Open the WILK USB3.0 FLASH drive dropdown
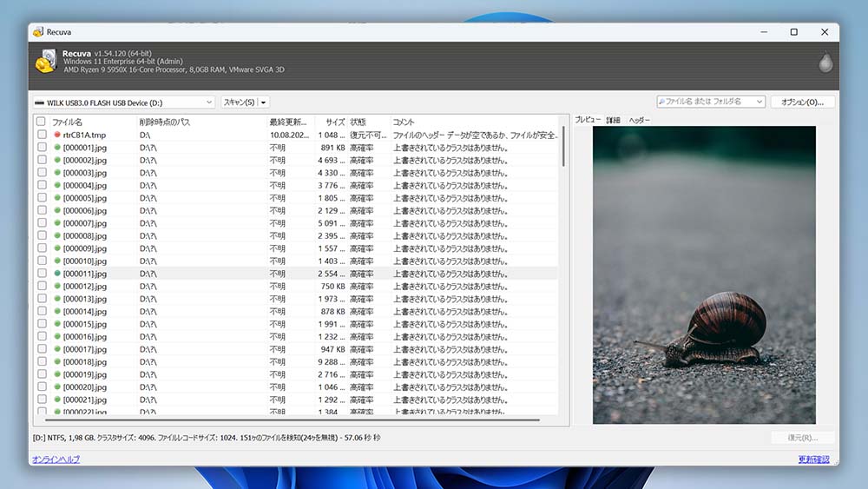The width and height of the screenshot is (868, 489). (x=208, y=102)
